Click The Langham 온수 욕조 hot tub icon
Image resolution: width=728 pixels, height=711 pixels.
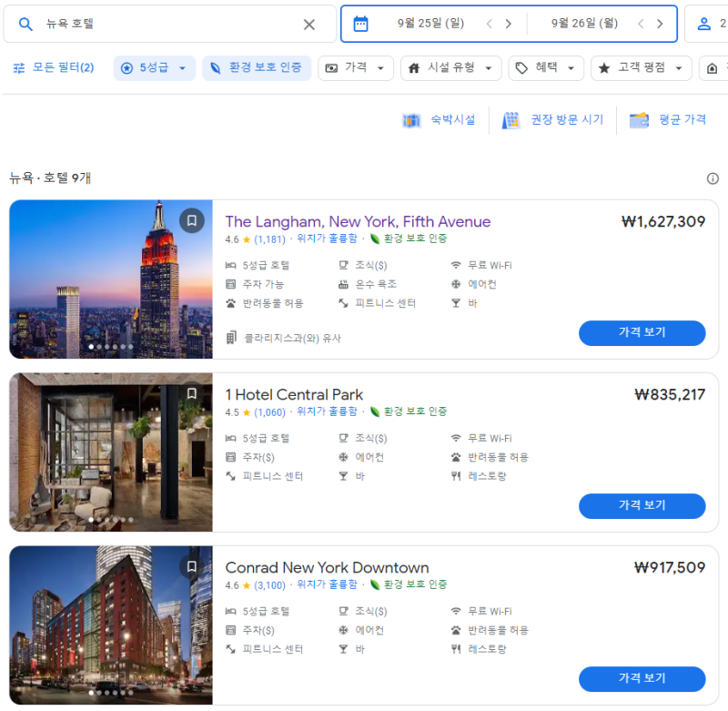(x=343, y=284)
